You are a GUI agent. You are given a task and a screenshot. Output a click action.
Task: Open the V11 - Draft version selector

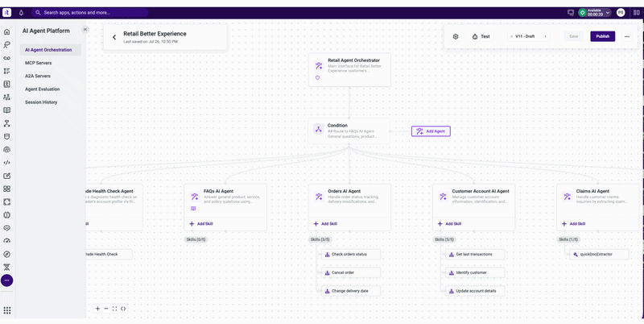click(x=529, y=36)
